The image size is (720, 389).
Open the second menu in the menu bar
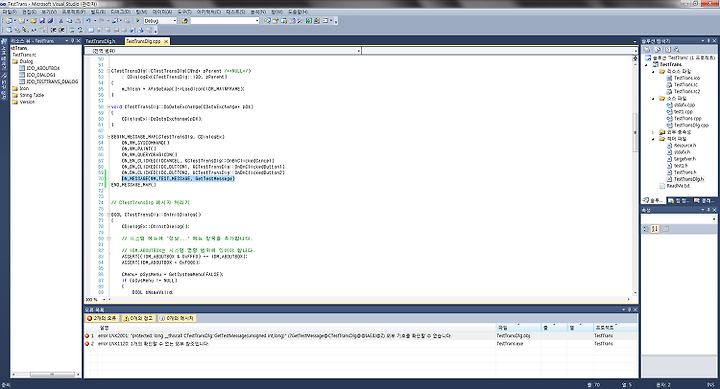[x=29, y=12]
